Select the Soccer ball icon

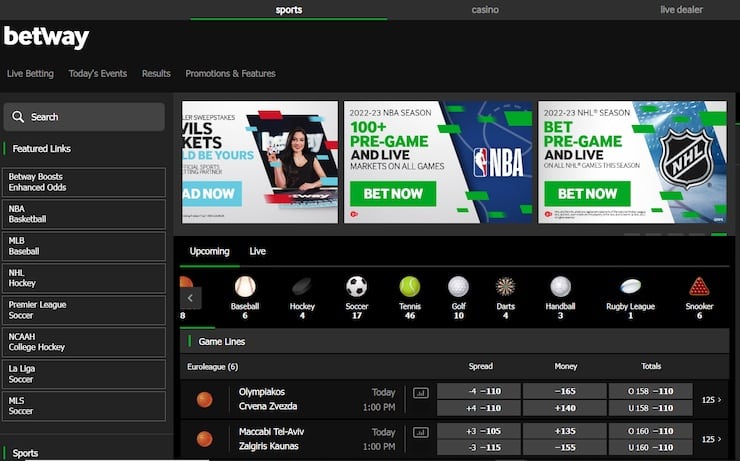pyautogui.click(x=356, y=286)
